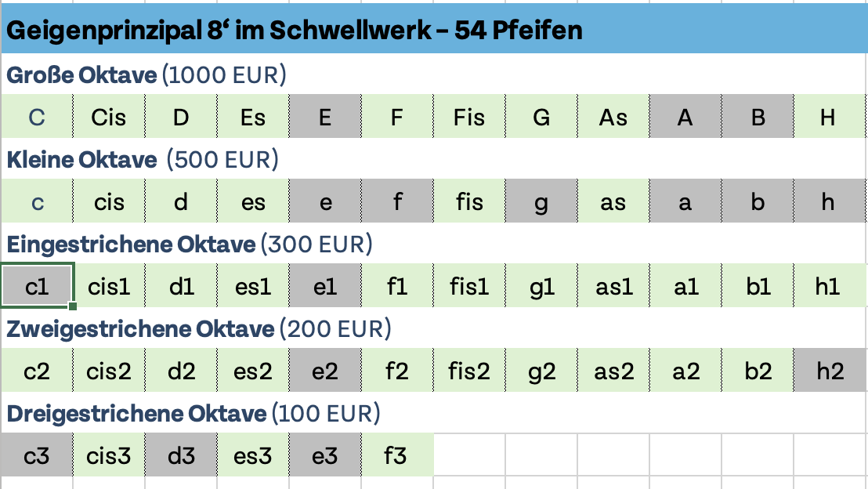Viewport: 868px width, 489px height.
Task: Click the Große Oktave (1000 EUR) heading
Action: (146, 75)
